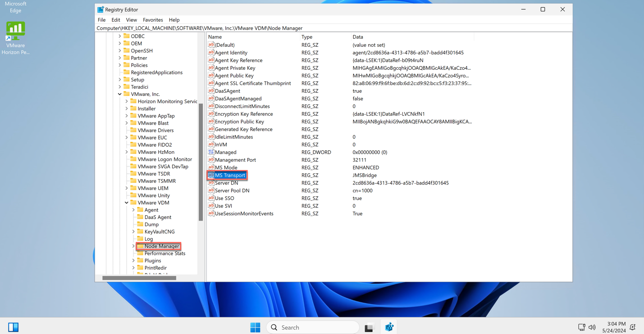Open the notifications bell icon
Screen dimensions: 644x334
633,327
